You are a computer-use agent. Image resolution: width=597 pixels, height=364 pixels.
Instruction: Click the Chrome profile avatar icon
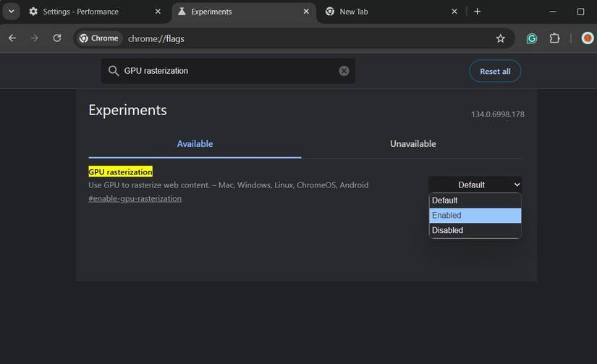(x=587, y=38)
